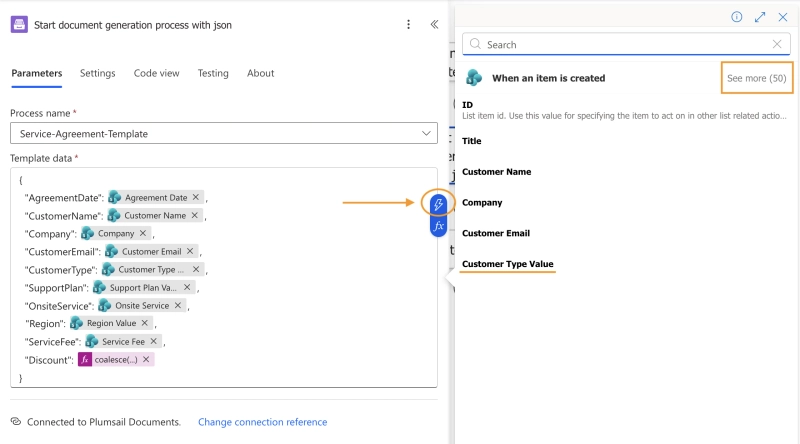Collapse the action panel with double chevron
The image size is (800, 444).
(434, 24)
